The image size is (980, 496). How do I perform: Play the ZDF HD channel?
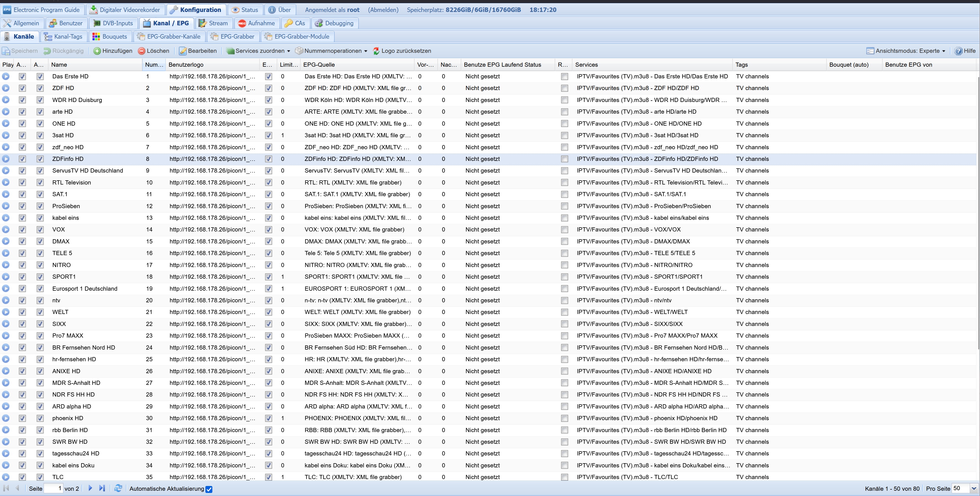tap(6, 88)
